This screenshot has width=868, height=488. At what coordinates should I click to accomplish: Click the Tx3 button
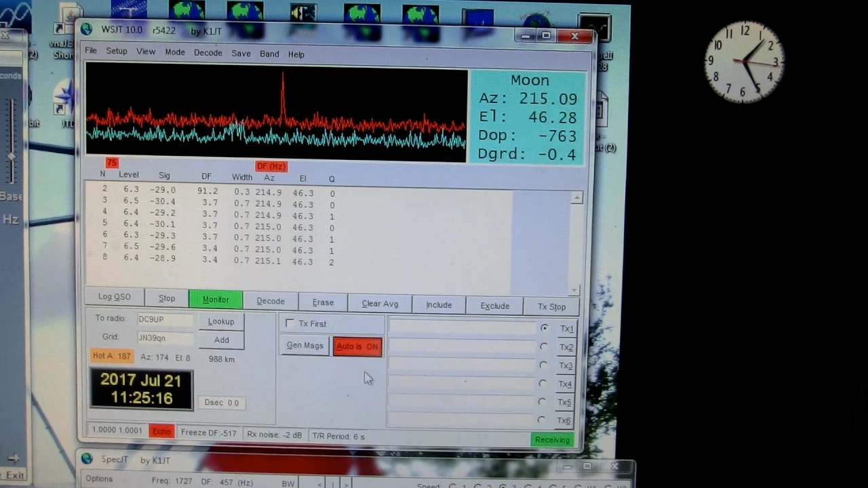click(x=566, y=365)
